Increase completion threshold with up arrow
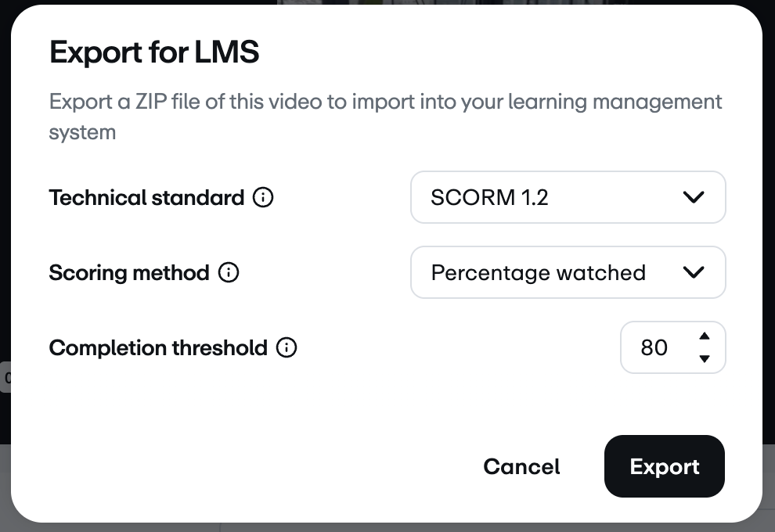This screenshot has height=532, width=775. (x=705, y=336)
